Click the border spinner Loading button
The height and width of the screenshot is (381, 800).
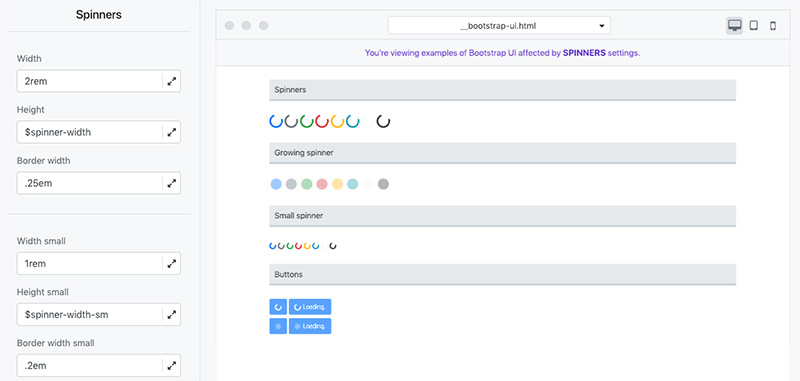310,307
